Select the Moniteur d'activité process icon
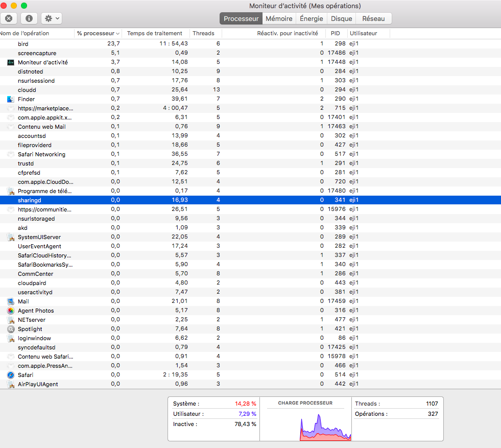Viewport: 501px width, 448px height. (11, 62)
